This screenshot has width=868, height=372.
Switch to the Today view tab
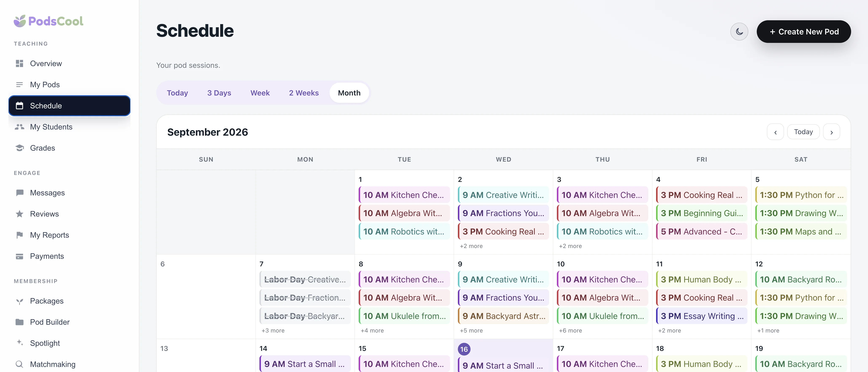[177, 93]
